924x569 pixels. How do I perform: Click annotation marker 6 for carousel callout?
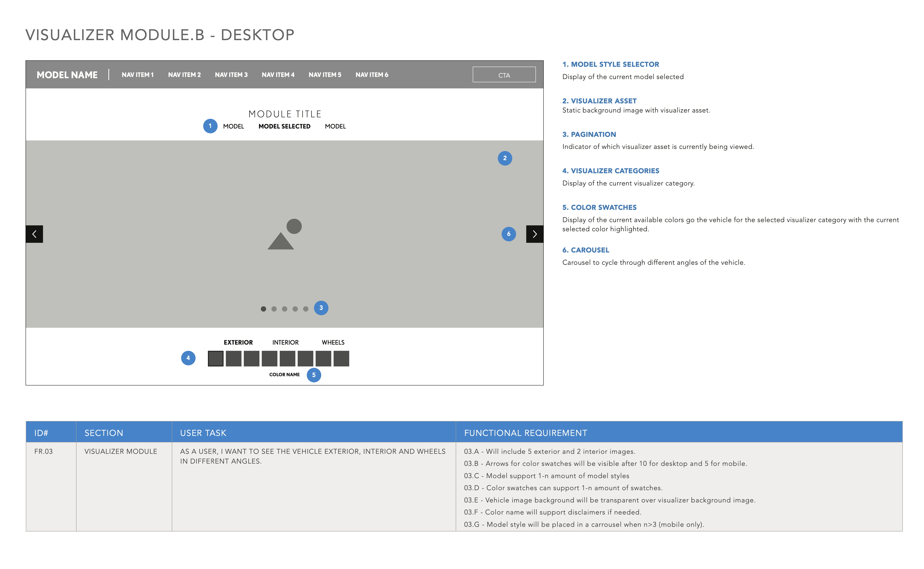pyautogui.click(x=508, y=234)
